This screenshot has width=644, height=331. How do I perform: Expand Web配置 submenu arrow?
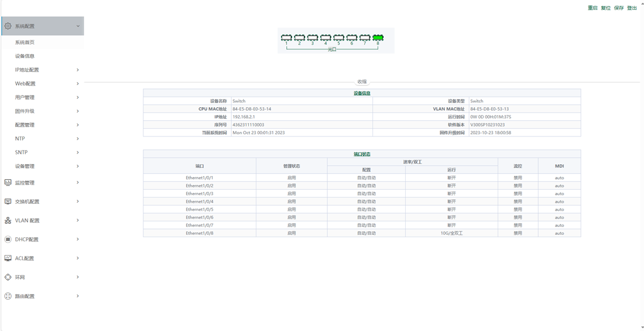pyautogui.click(x=78, y=83)
